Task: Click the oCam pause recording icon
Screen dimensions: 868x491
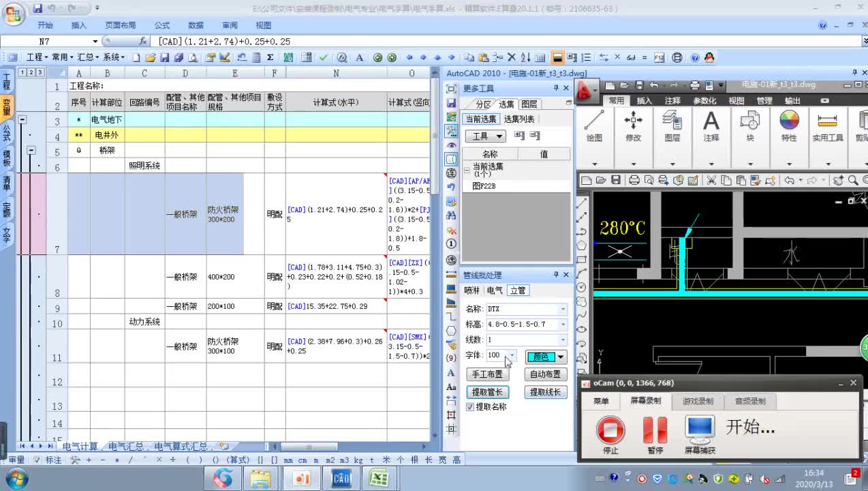Action: pos(655,430)
